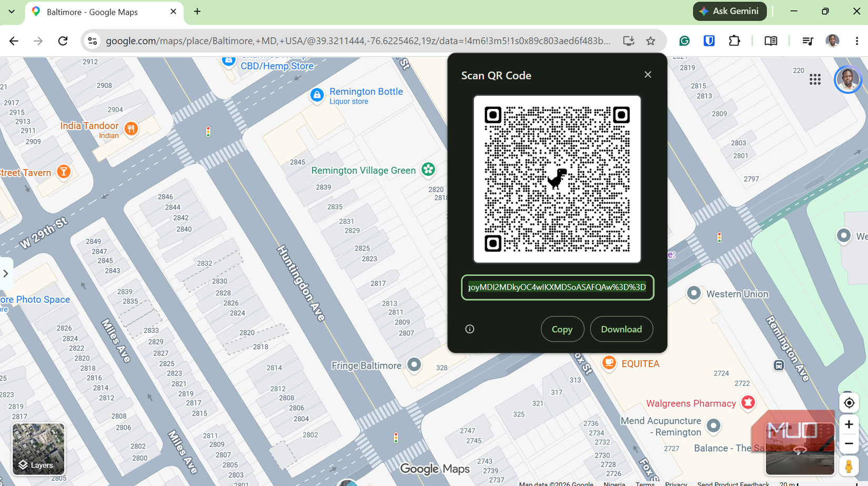Activate Street View pegman

tap(849, 466)
